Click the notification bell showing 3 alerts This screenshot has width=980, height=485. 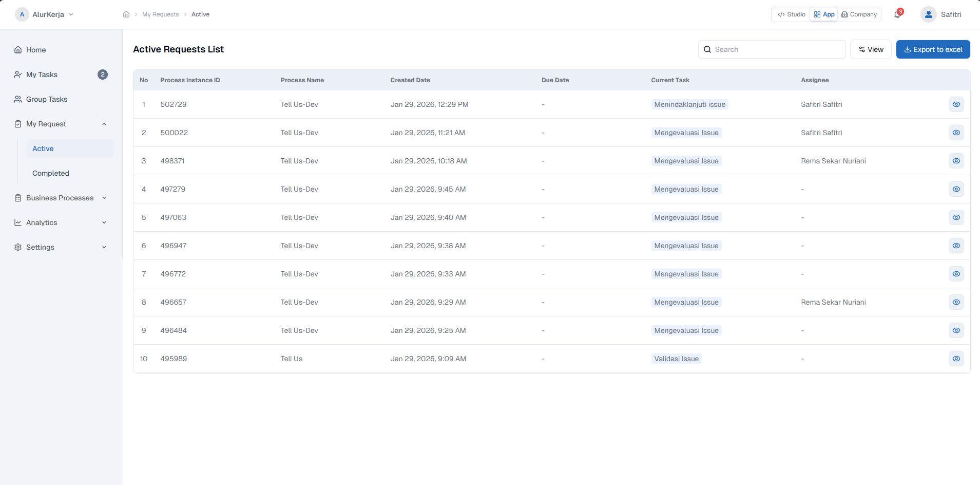pyautogui.click(x=896, y=14)
